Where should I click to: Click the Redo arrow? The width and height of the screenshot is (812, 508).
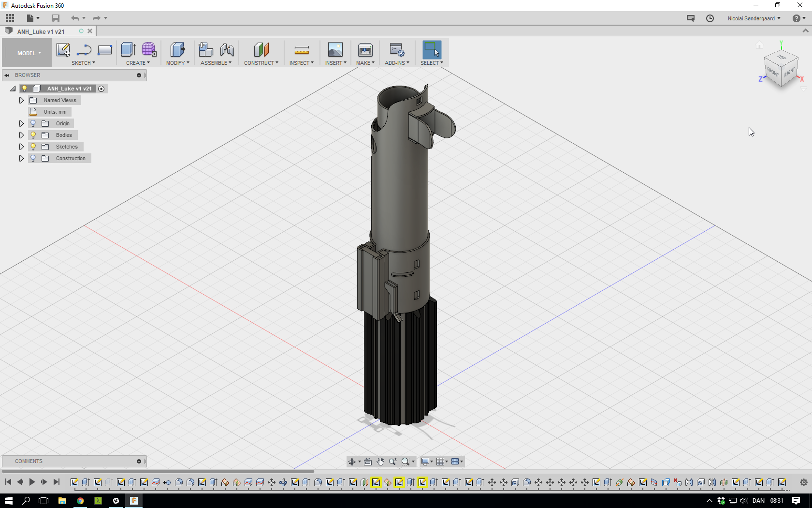96,18
